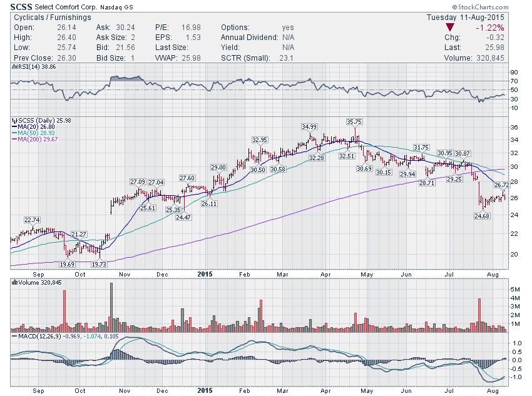Click the Tuesday 11-Aug-2015 date

[x=465, y=18]
